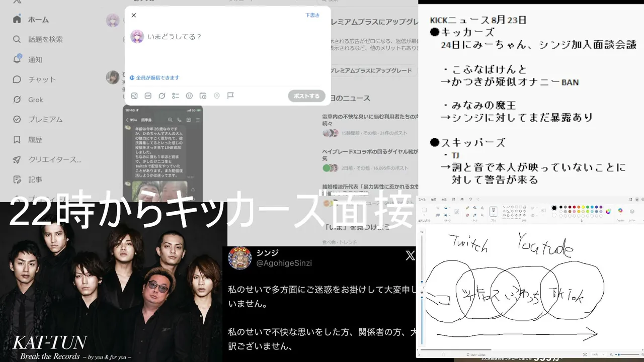
Task: Click the undo arrow in Paint
Action: [470, 199]
